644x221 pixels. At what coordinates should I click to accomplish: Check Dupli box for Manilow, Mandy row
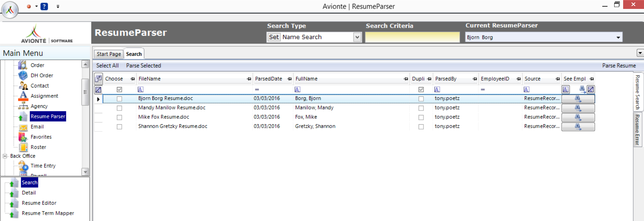(x=421, y=108)
